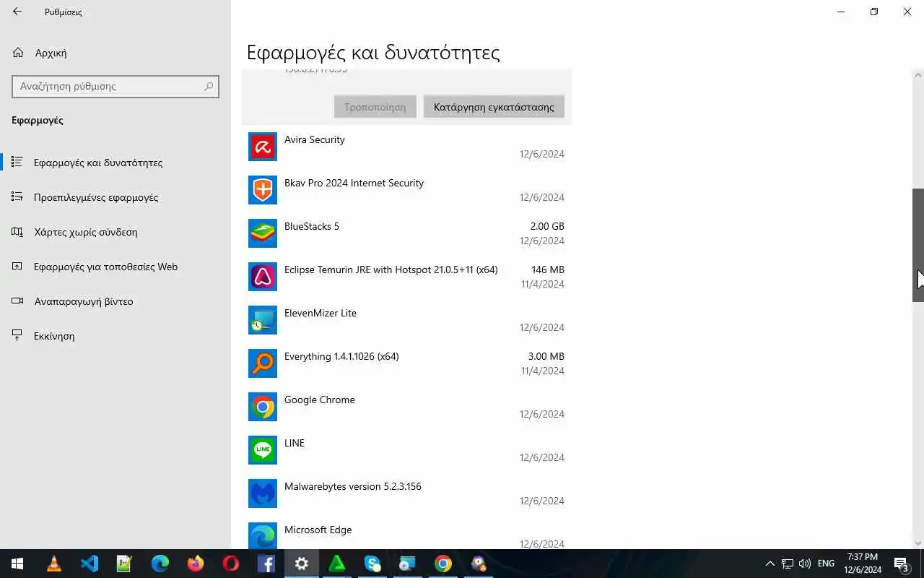The image size is (924, 578).
Task: Select Everything 1.4.1.1026 (x64) text
Action: (341, 356)
